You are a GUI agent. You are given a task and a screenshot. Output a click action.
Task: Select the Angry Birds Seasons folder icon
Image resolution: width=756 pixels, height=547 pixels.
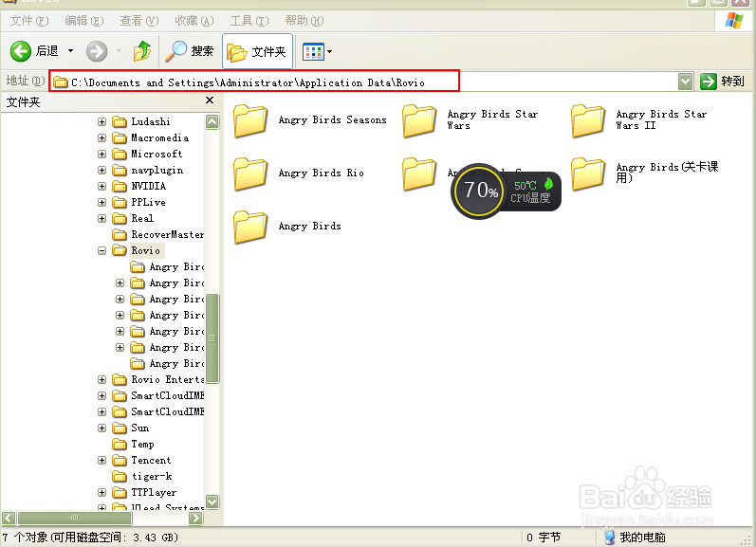[x=250, y=120]
